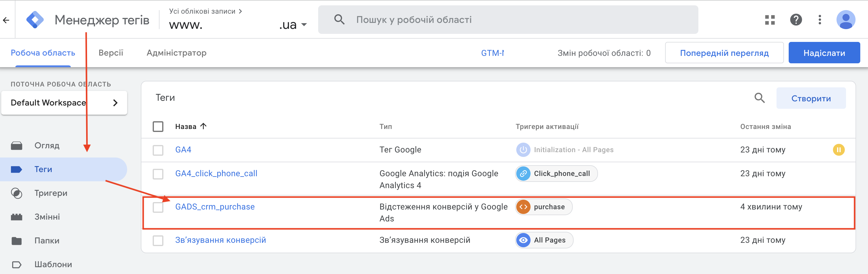The image size is (868, 274).
Task: Check the Зв'язування конверсій tag checkbox
Action: (x=158, y=240)
